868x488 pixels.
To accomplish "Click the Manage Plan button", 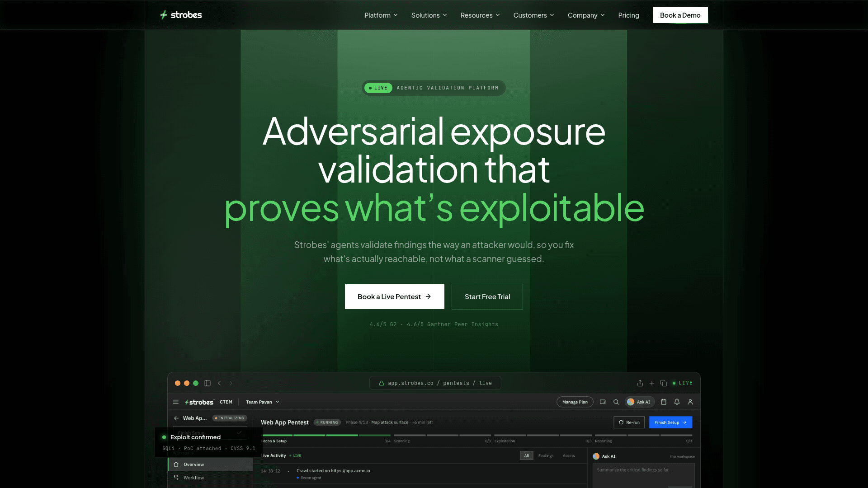I will [575, 402].
